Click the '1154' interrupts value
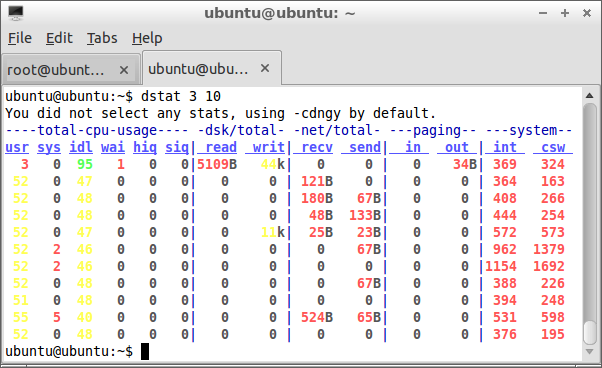 tap(501, 266)
